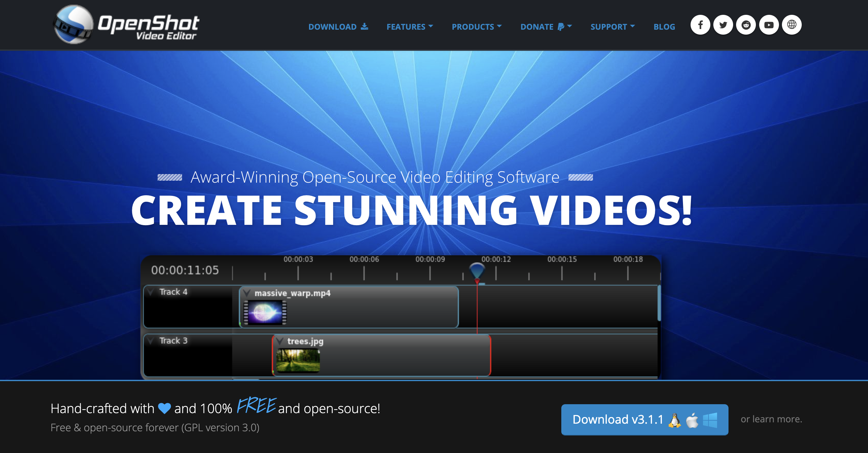Expand the SUPPORT dropdown menu
This screenshot has height=453, width=868.
[612, 27]
